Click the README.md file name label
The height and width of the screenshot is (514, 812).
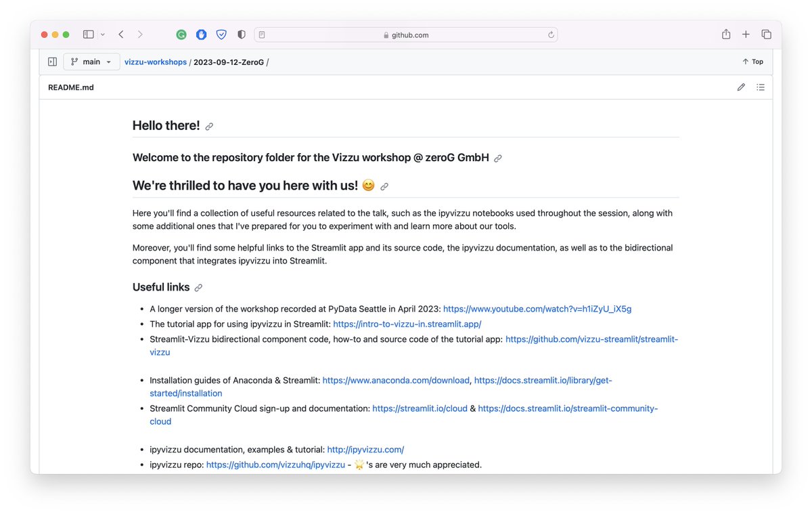(x=71, y=87)
